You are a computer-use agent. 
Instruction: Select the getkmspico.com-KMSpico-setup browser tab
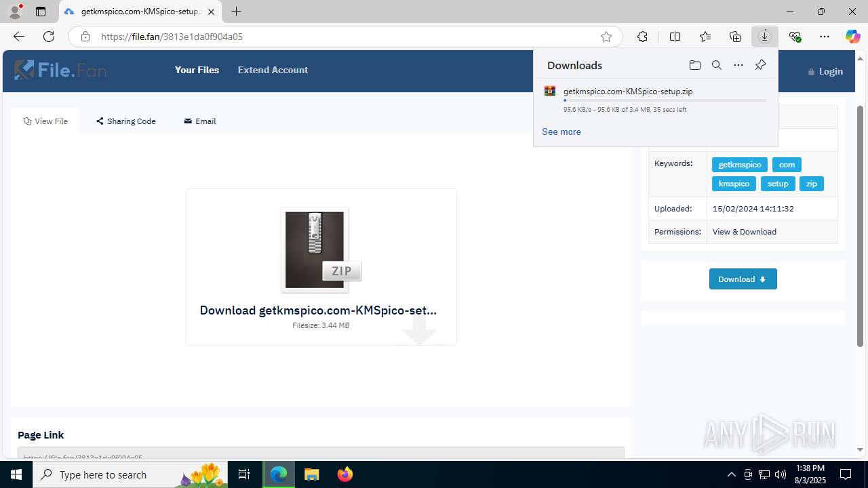point(140,12)
